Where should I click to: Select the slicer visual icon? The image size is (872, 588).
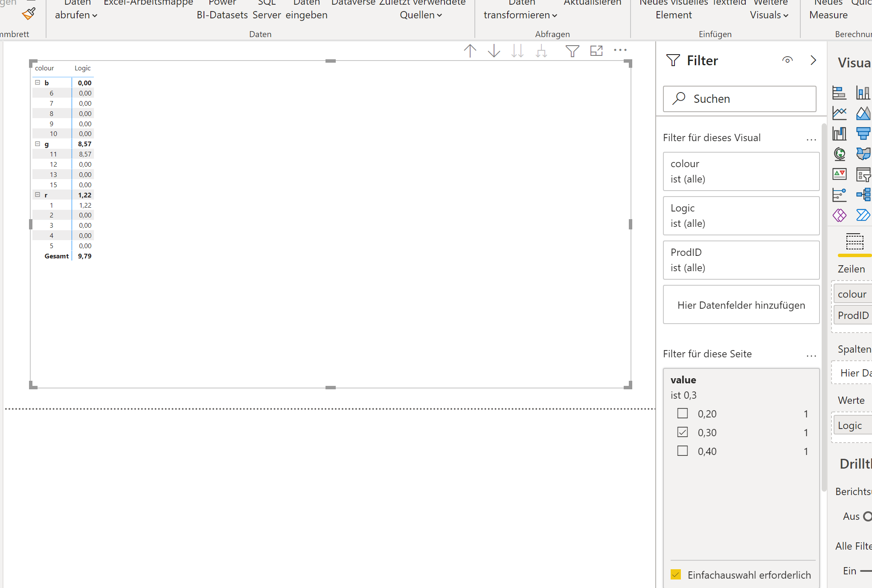click(x=863, y=174)
